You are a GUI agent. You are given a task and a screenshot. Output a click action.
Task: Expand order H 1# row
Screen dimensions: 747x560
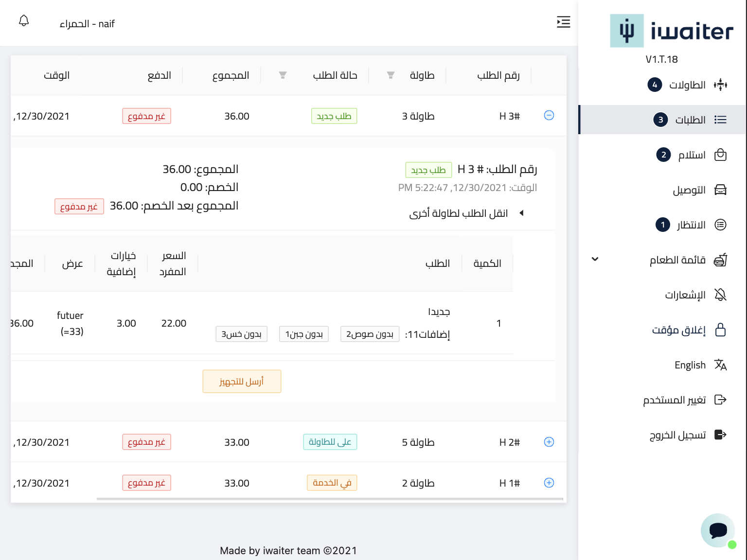549,483
